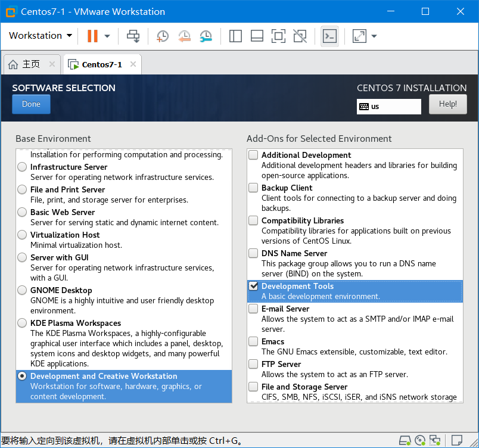The height and width of the screenshot is (448, 479).
Task: Close the Centos7-1 tab
Action: click(x=133, y=64)
